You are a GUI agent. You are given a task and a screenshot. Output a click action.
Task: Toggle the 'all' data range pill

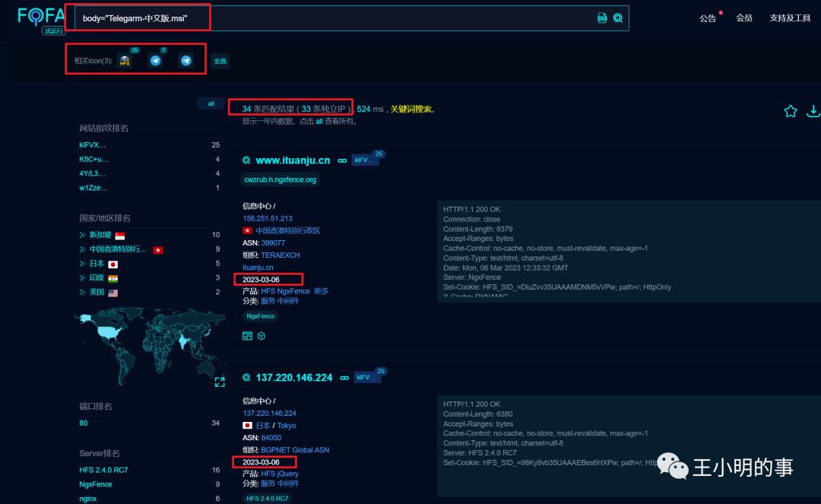pos(211,103)
